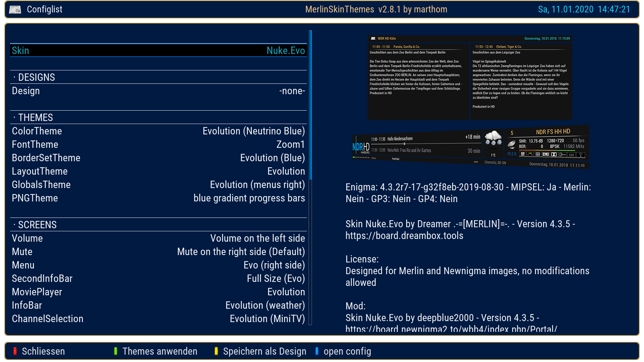Click the NDR HD channel logo
Image resolution: width=644 pixels, height=362 pixels.
point(361,147)
